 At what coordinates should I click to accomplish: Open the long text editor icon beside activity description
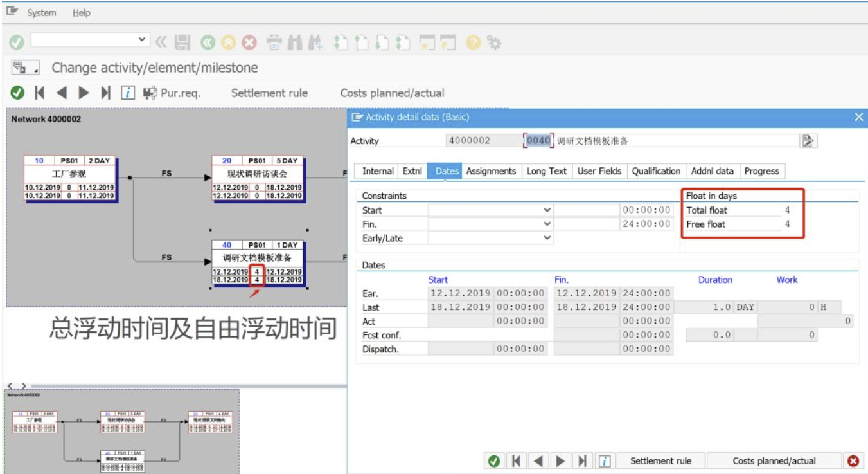tap(808, 141)
